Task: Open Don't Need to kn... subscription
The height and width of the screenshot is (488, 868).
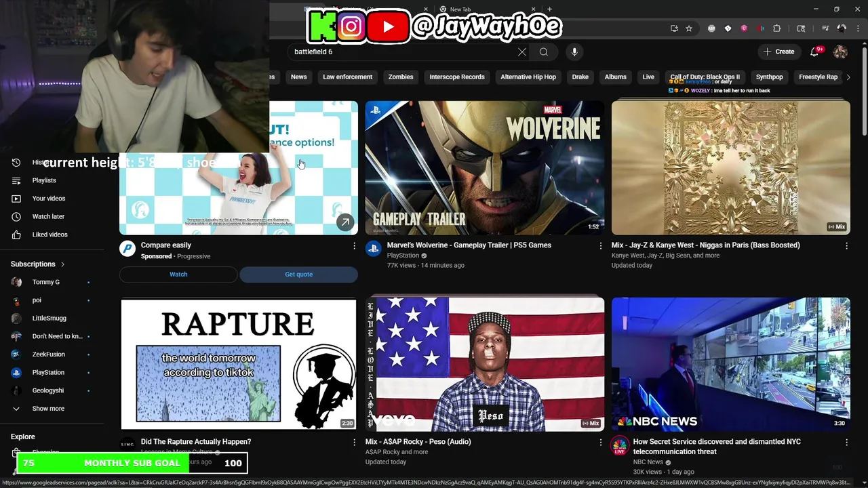Action: tap(52, 336)
